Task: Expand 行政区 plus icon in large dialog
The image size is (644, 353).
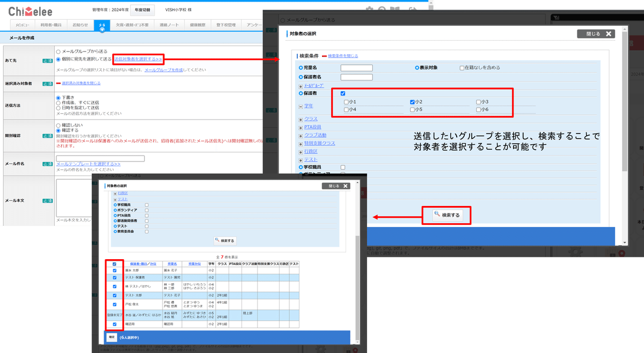Action: coord(301,151)
